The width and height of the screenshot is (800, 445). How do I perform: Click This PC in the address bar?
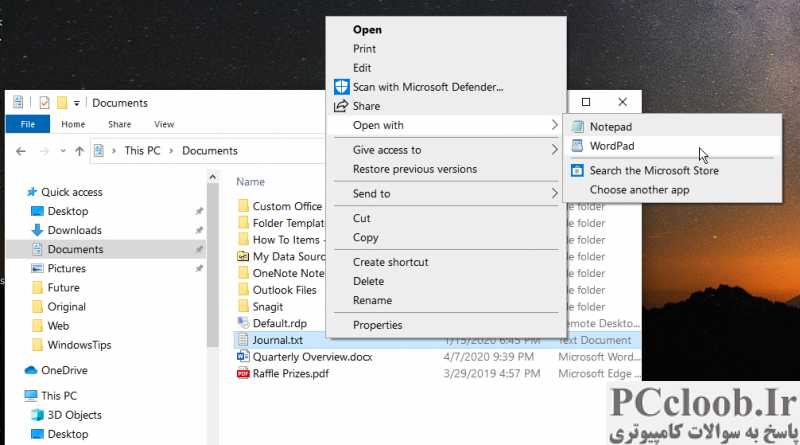point(142,151)
